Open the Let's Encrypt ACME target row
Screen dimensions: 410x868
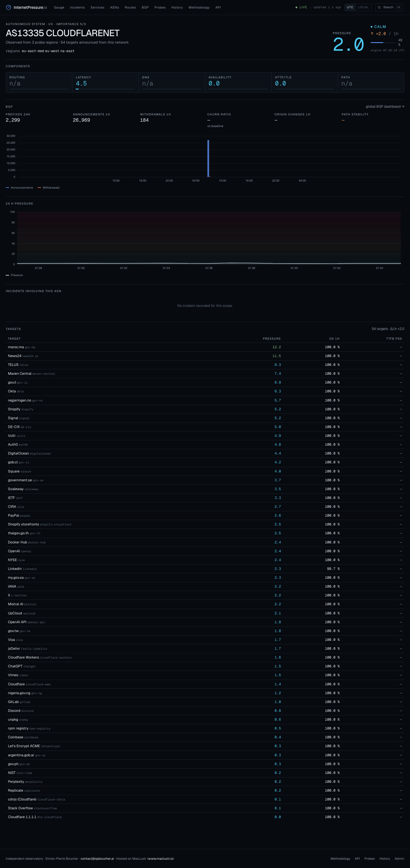[x=205, y=746]
